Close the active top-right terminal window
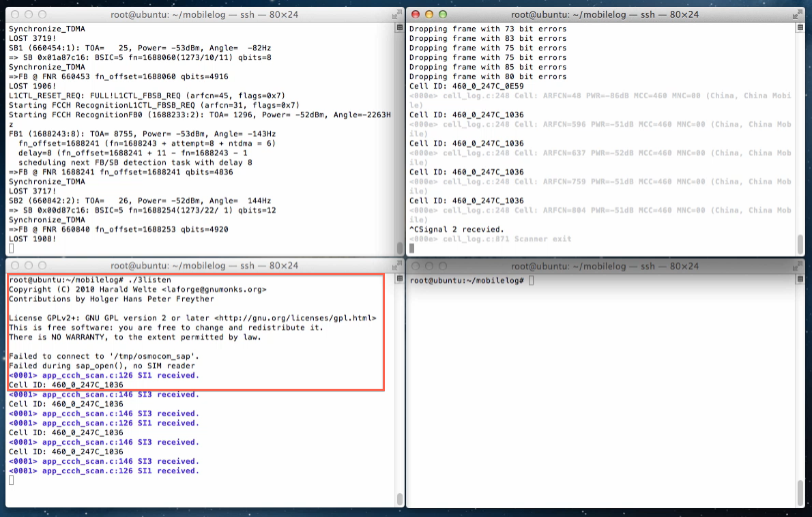The width and height of the screenshot is (812, 517). coord(416,14)
